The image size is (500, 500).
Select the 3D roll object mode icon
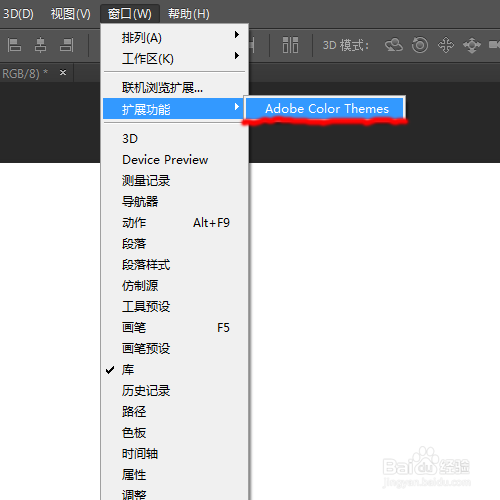pos(420,45)
